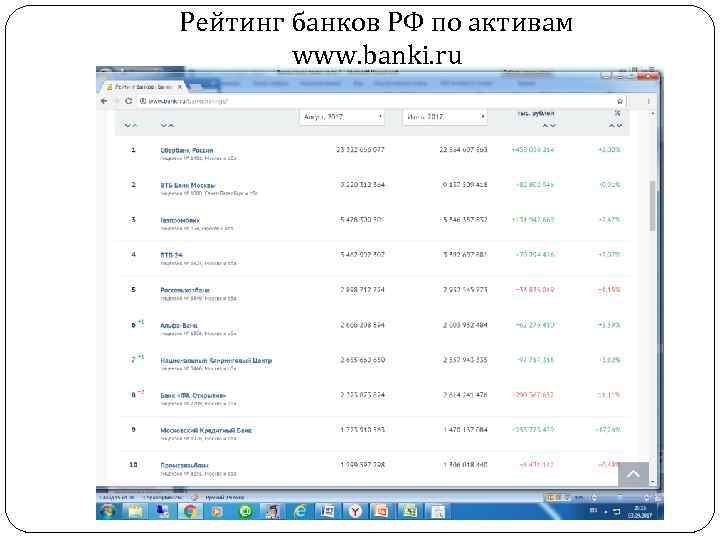Open Промсвязьбанк link

[x=184, y=465]
